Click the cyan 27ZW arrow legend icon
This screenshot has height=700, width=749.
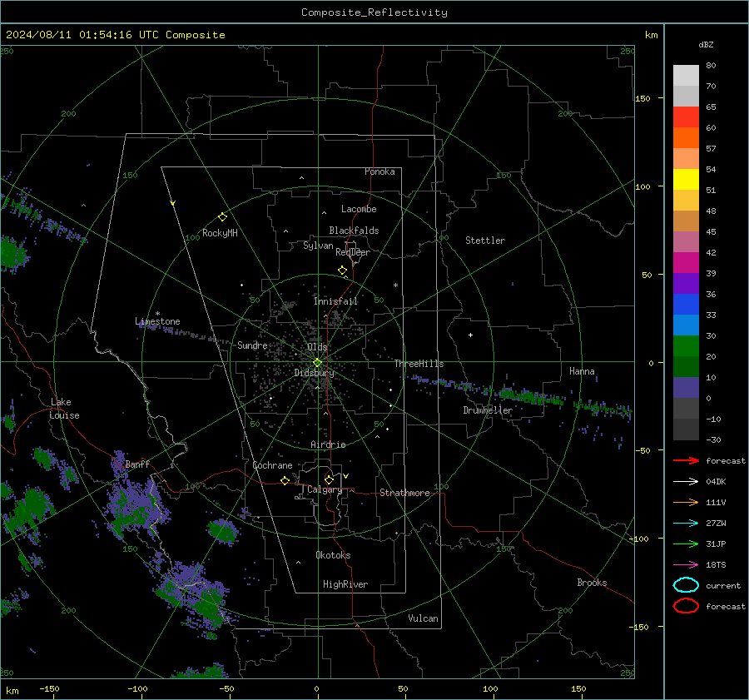(686, 524)
